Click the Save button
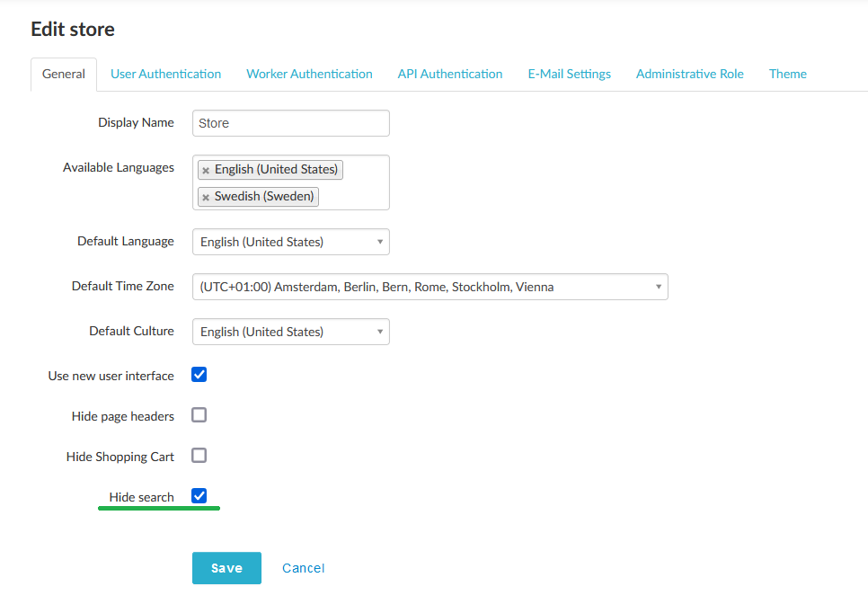 pyautogui.click(x=226, y=567)
